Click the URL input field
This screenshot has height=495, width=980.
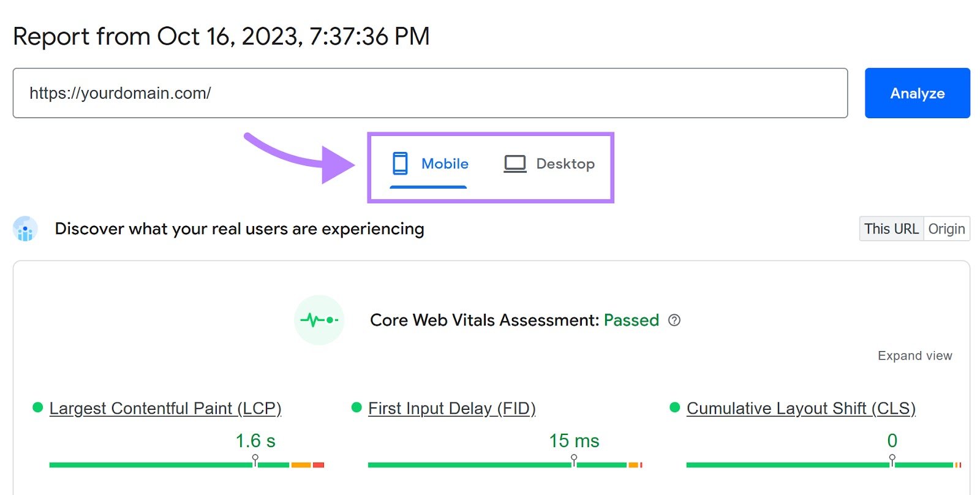(429, 93)
